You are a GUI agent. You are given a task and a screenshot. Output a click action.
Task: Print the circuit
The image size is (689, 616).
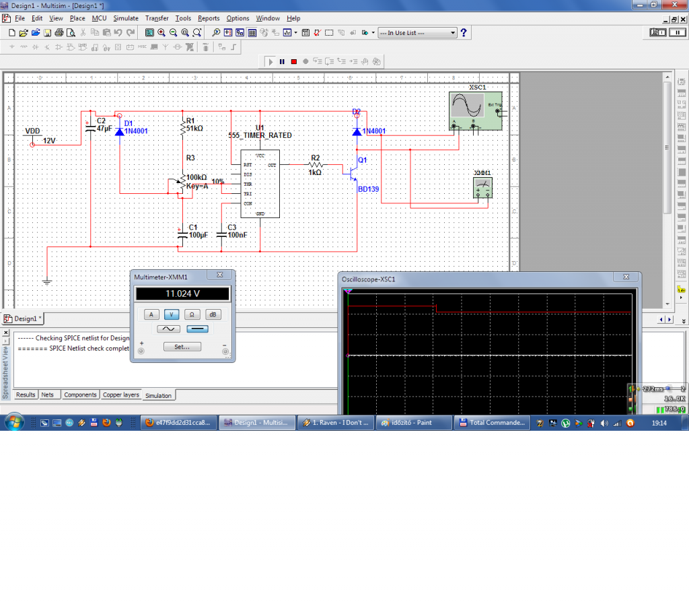tap(59, 32)
